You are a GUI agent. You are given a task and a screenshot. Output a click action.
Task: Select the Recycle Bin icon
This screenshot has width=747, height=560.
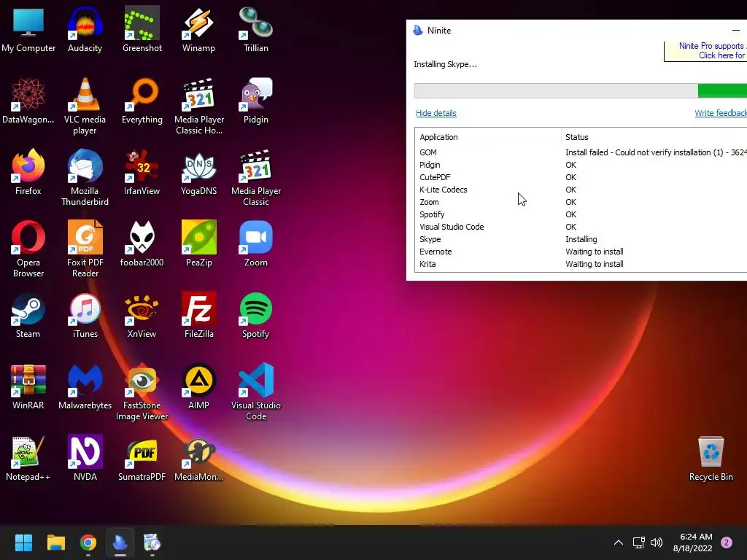point(711,458)
